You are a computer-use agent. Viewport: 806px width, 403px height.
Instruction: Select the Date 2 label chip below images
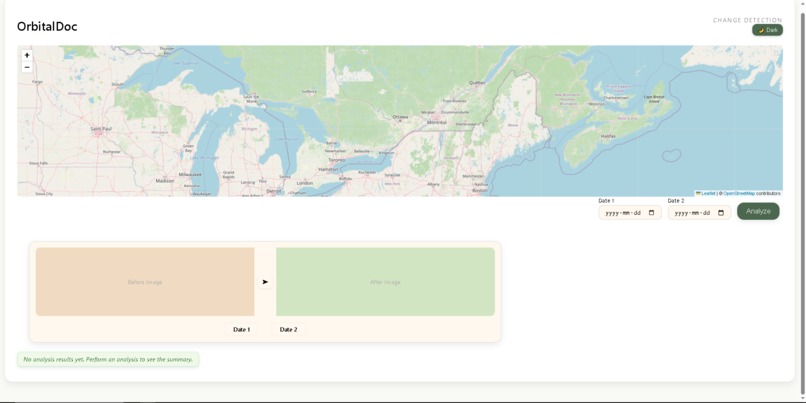pyautogui.click(x=288, y=329)
